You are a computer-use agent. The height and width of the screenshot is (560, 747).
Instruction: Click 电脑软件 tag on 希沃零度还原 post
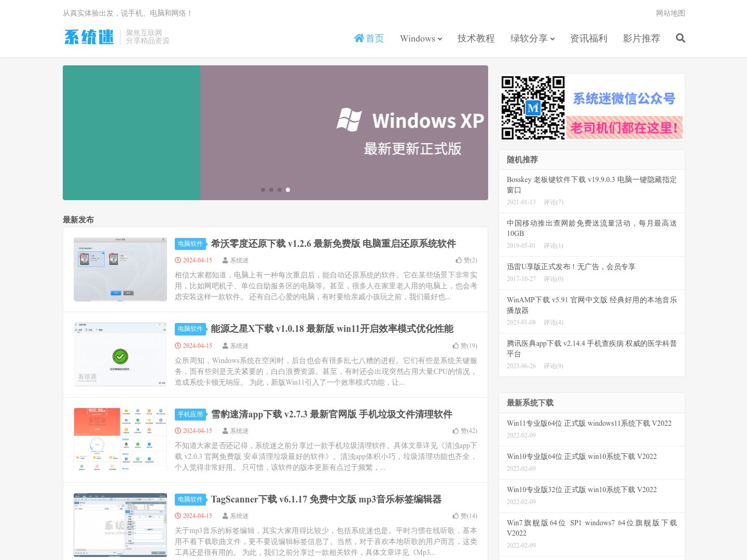click(x=190, y=244)
